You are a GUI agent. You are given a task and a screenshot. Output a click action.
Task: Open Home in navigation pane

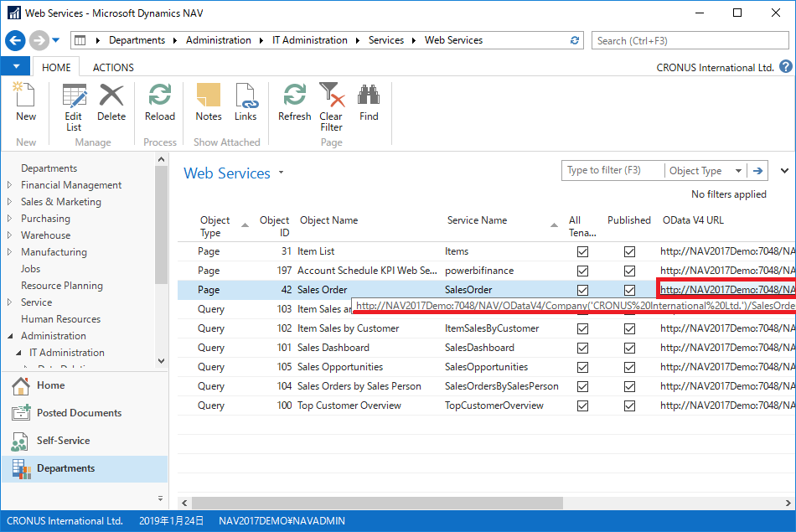(84, 385)
